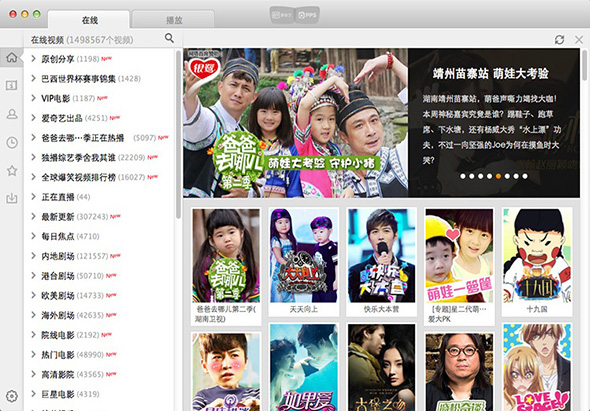590x411 pixels.
Task: Click the search magnifier icon
Action: click(x=169, y=38)
